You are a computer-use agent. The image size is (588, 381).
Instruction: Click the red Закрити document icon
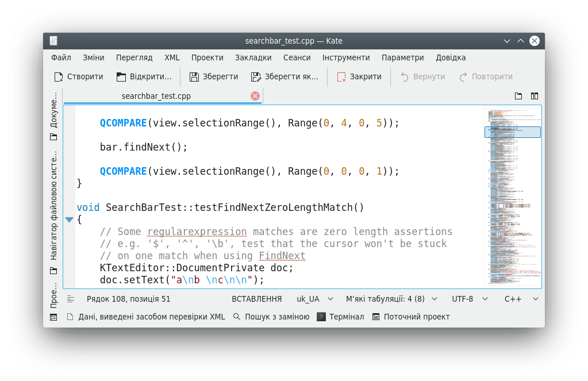coord(341,77)
